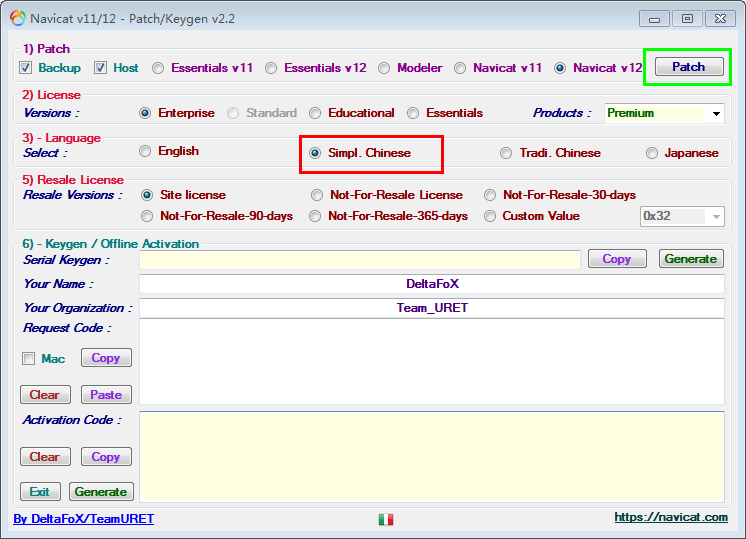Copy the Serial Keygen value

click(x=617, y=259)
